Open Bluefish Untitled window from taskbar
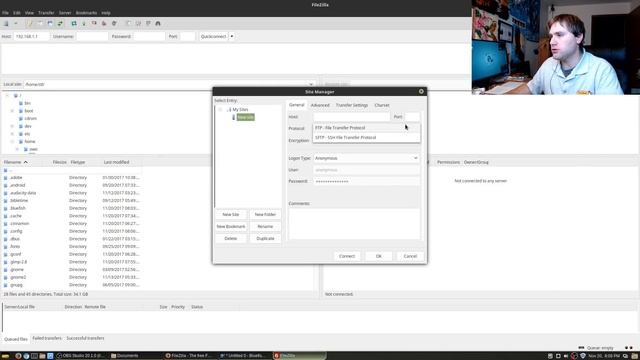The image size is (640, 360). [x=244, y=356]
